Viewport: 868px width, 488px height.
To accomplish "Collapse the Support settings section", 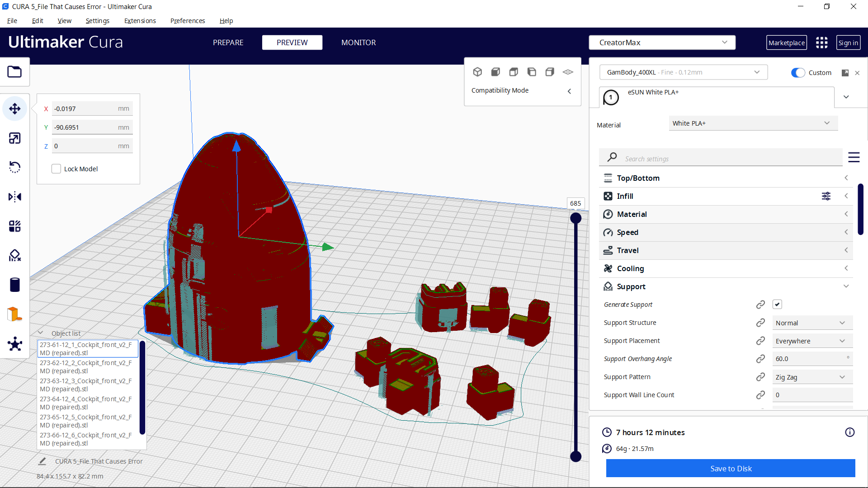I will coord(726,286).
